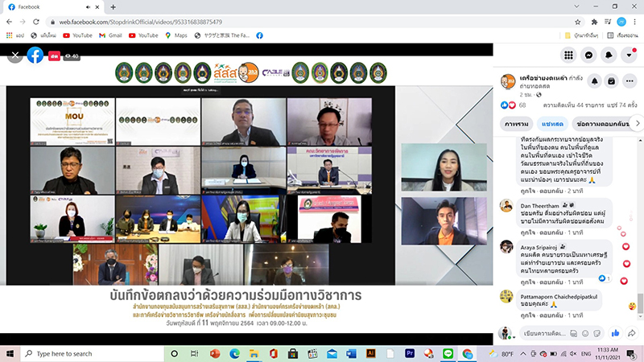
Task: Select the ข้อความตอบกลับ tab
Action: 602,124
